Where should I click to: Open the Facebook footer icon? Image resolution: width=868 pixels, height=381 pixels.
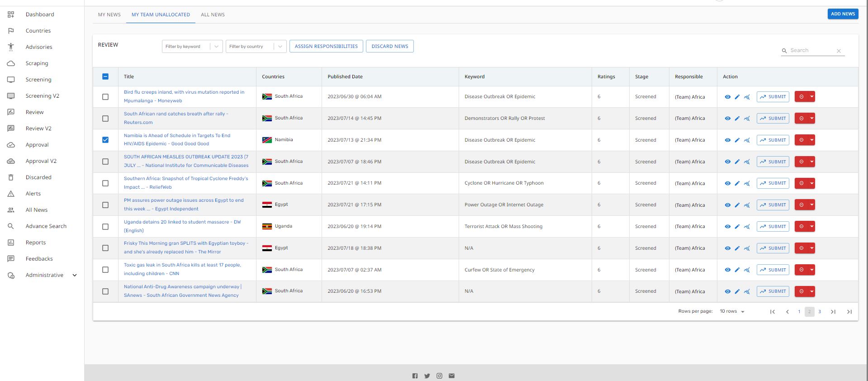[x=415, y=376]
